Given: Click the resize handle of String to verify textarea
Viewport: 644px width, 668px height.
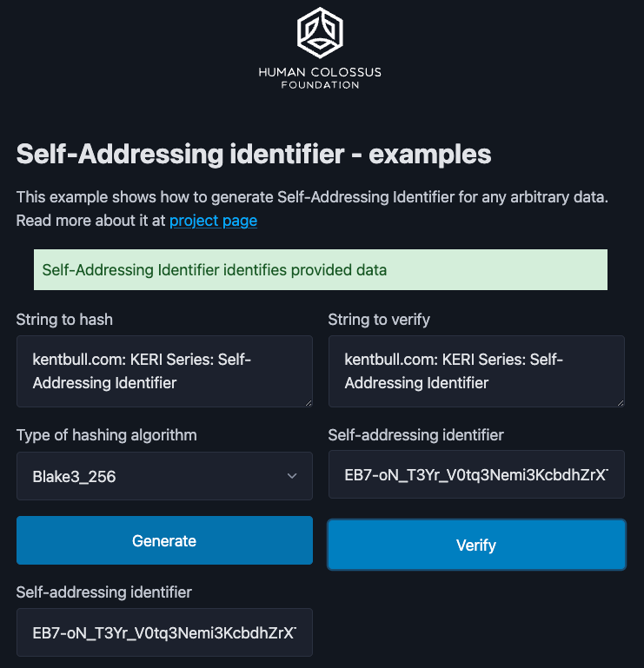Looking at the screenshot, I should coord(619,401).
